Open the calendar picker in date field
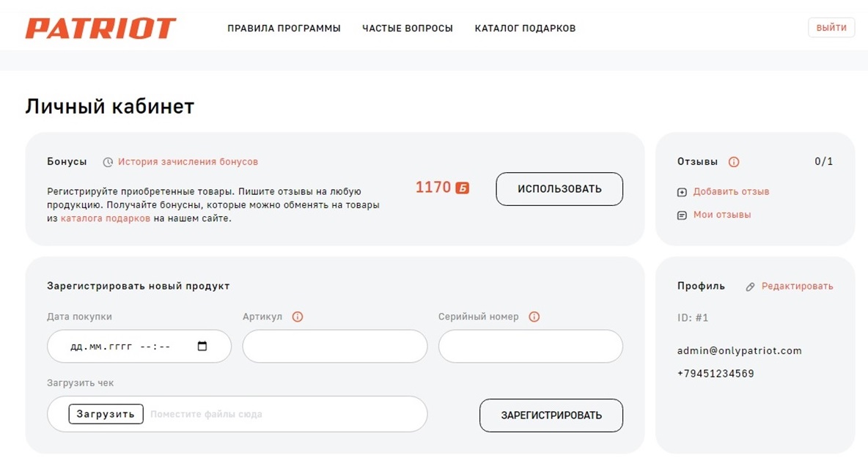Image resolution: width=868 pixels, height=469 pixels. pyautogui.click(x=203, y=347)
